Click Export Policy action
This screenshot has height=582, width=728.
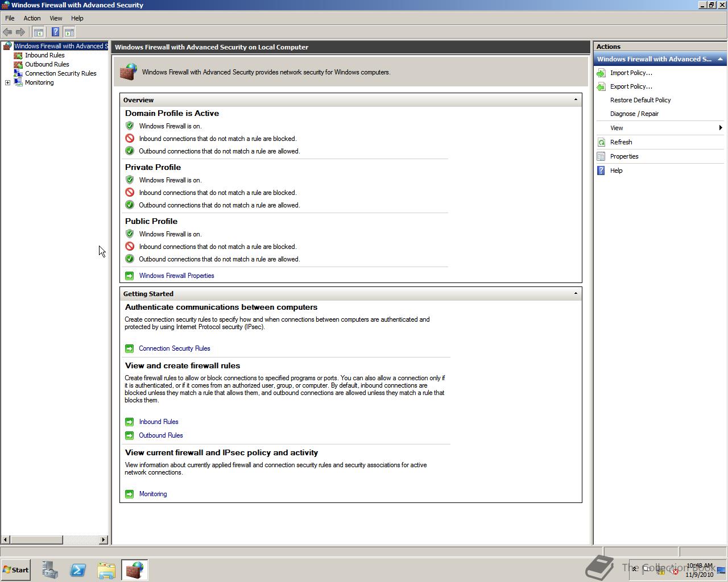pos(631,86)
